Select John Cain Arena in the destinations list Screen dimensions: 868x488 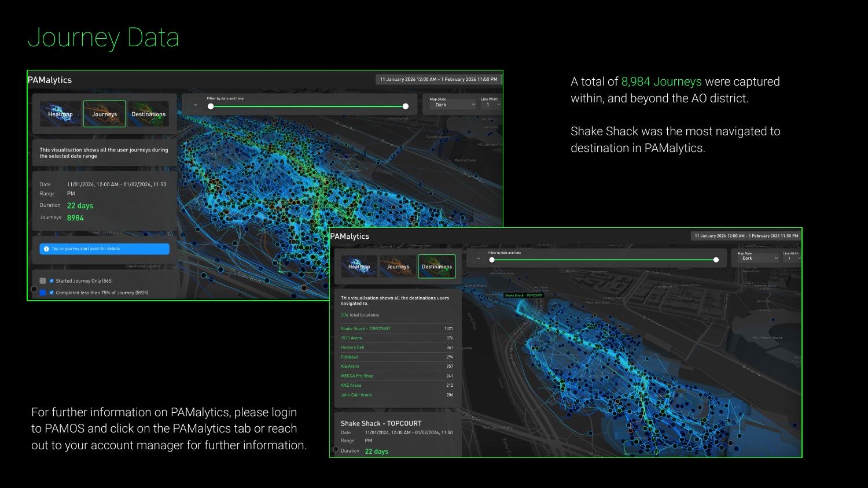(397, 395)
